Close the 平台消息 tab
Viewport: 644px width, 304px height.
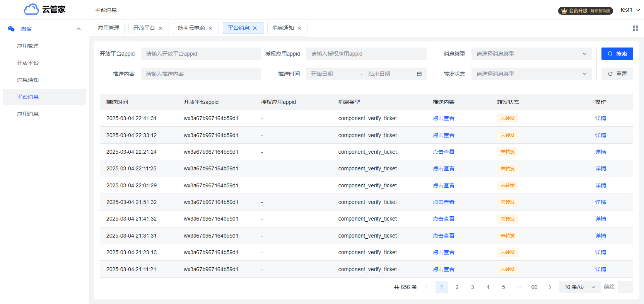(x=255, y=28)
